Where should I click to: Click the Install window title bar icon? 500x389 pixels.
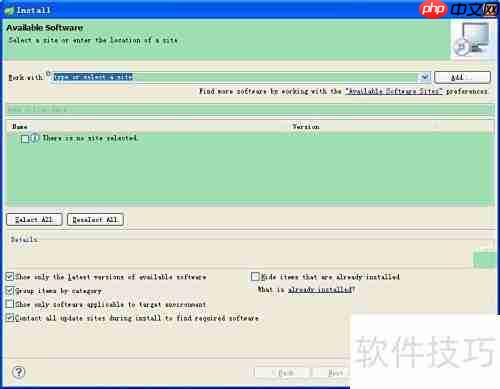pyautogui.click(x=9, y=11)
